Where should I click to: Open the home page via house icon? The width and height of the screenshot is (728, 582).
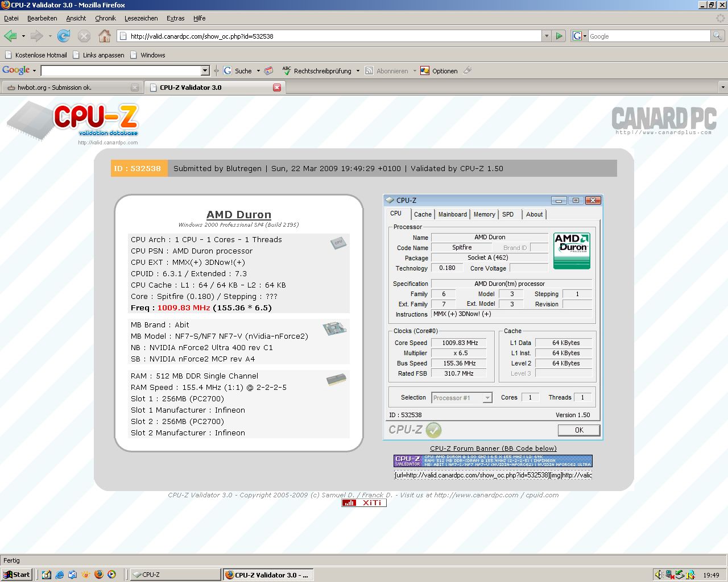click(105, 36)
